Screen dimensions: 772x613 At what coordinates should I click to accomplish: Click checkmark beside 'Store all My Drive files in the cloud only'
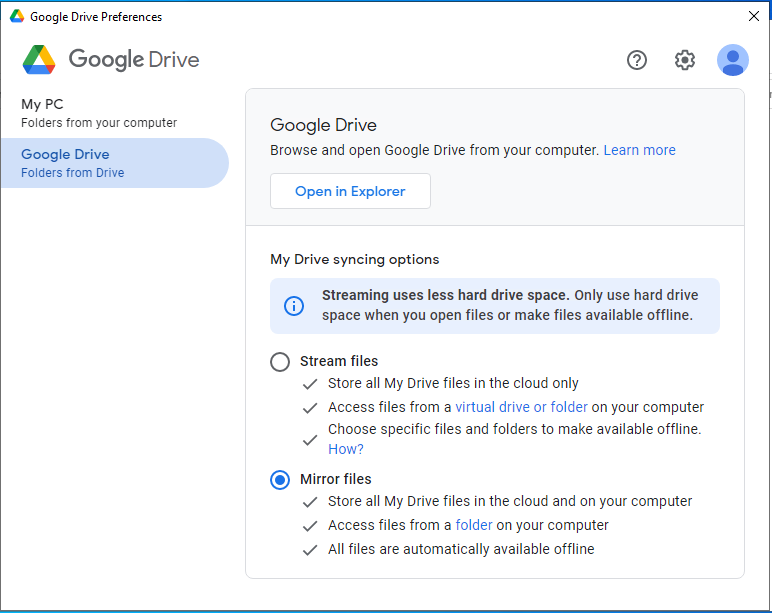pyautogui.click(x=310, y=383)
